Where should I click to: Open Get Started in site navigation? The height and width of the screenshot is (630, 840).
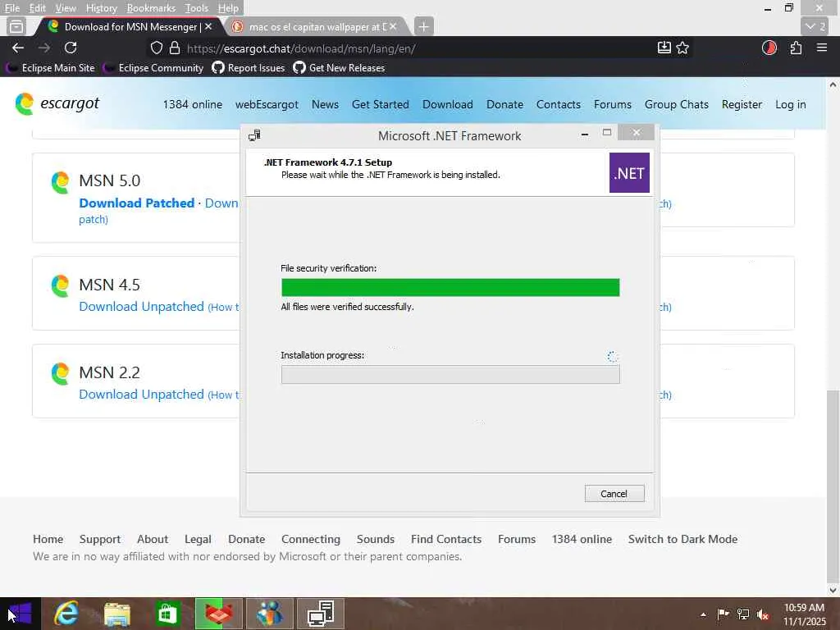pyautogui.click(x=381, y=104)
